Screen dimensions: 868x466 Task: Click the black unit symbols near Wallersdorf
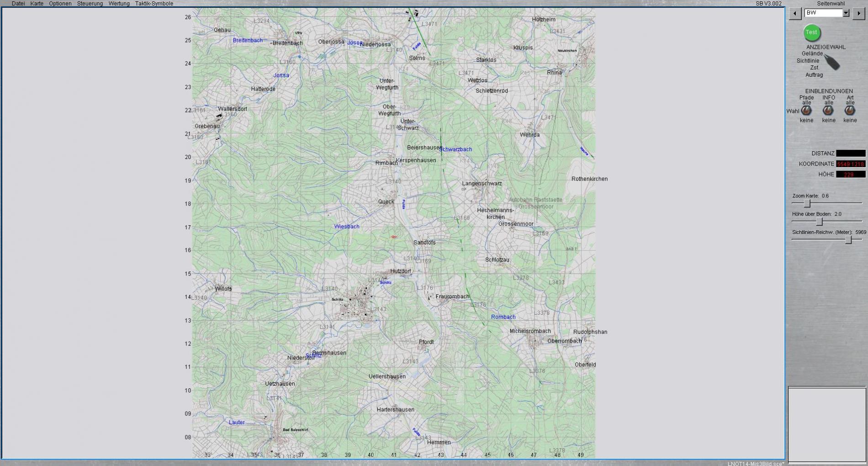click(218, 117)
